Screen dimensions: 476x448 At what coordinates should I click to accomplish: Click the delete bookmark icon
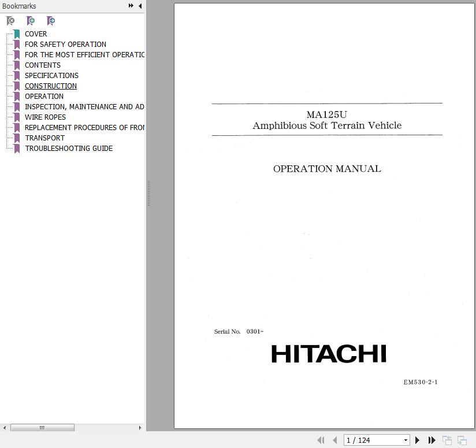10,21
